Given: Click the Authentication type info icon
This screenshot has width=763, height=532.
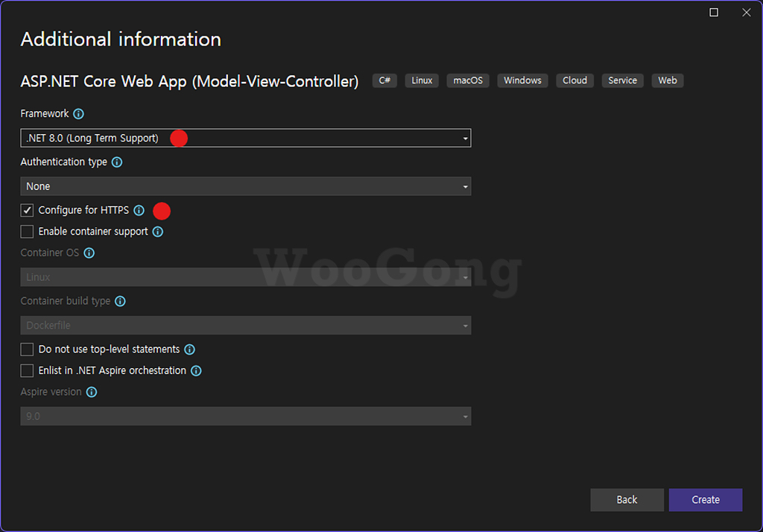Looking at the screenshot, I should click(117, 162).
